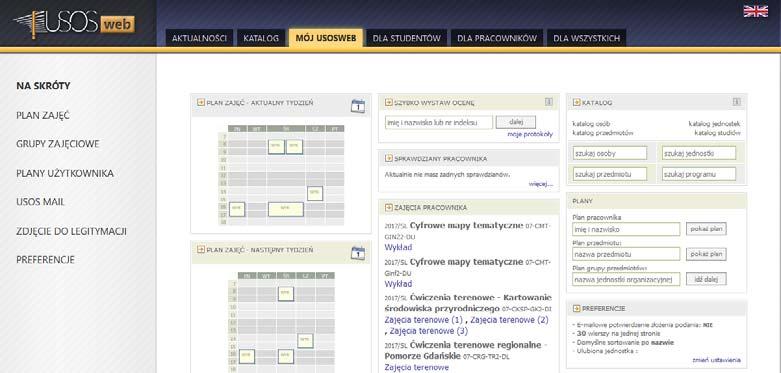This screenshot has height=373, width=781.
Task: Open USOS Mail from the sidebar
Action: [x=40, y=202]
